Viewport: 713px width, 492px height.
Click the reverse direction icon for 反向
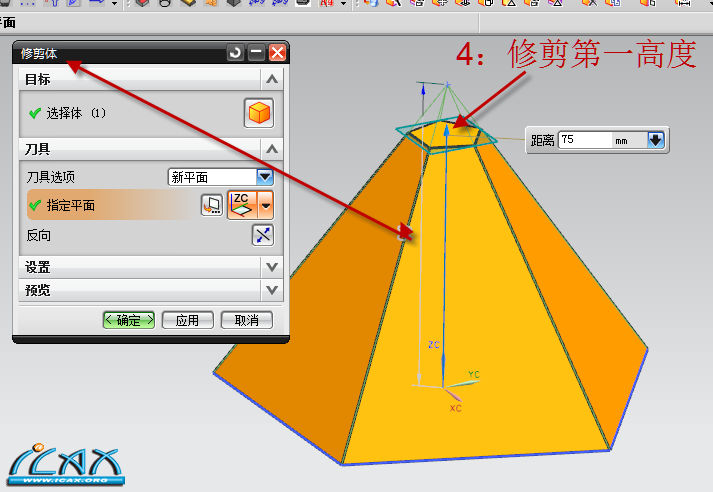pyautogui.click(x=263, y=235)
